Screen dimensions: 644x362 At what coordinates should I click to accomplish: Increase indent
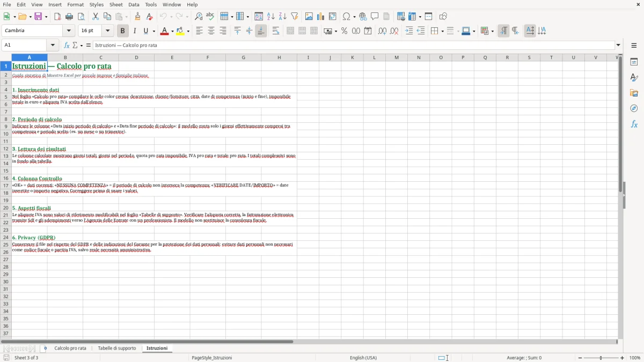(x=409, y=31)
